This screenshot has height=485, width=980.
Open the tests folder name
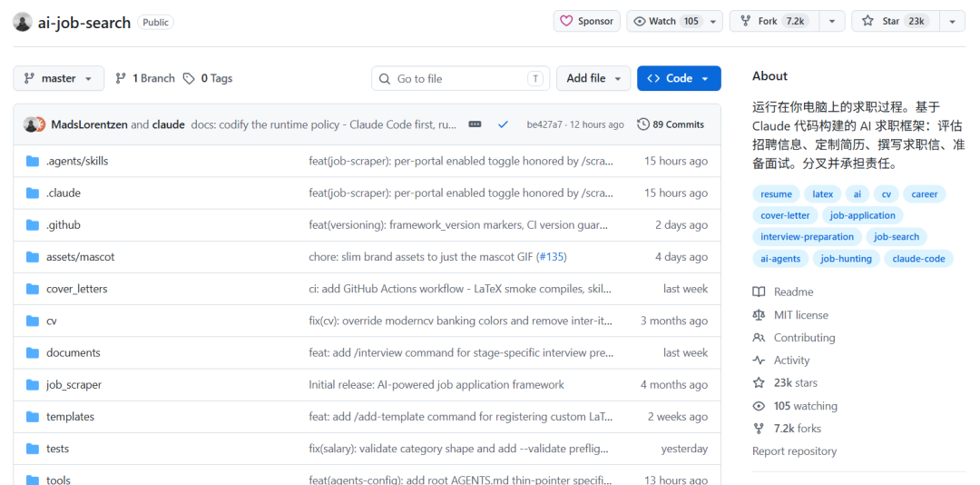pyautogui.click(x=57, y=449)
